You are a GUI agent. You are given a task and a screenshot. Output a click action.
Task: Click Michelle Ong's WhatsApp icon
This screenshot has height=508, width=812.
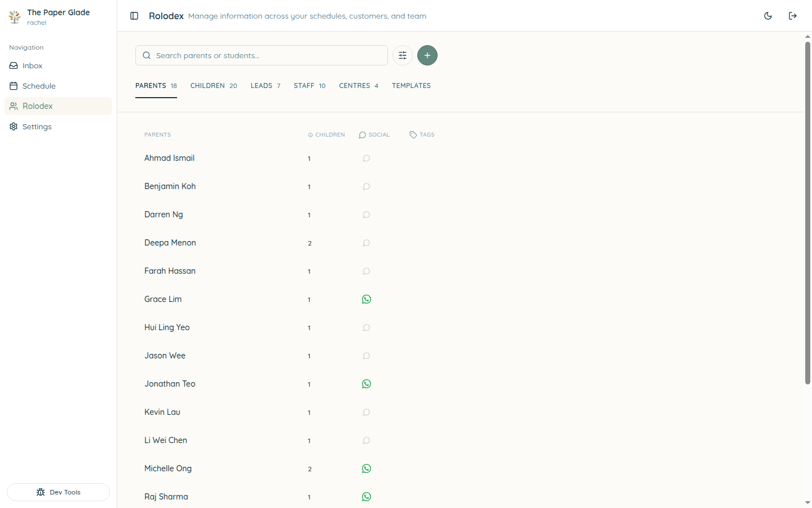(x=367, y=468)
